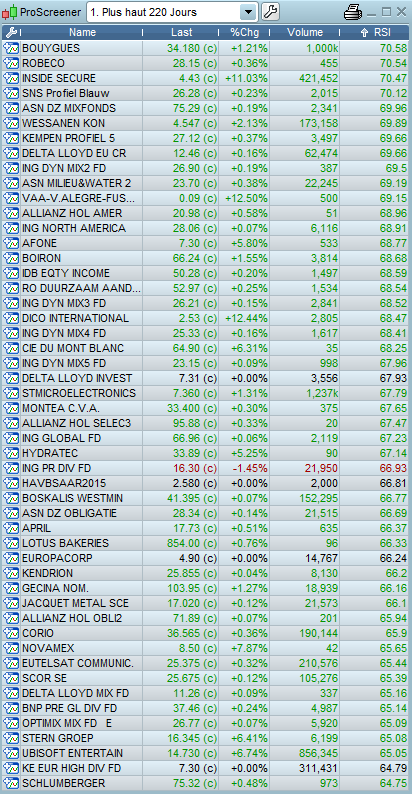Select the OPTIMIX MIX FD E name

67,723
